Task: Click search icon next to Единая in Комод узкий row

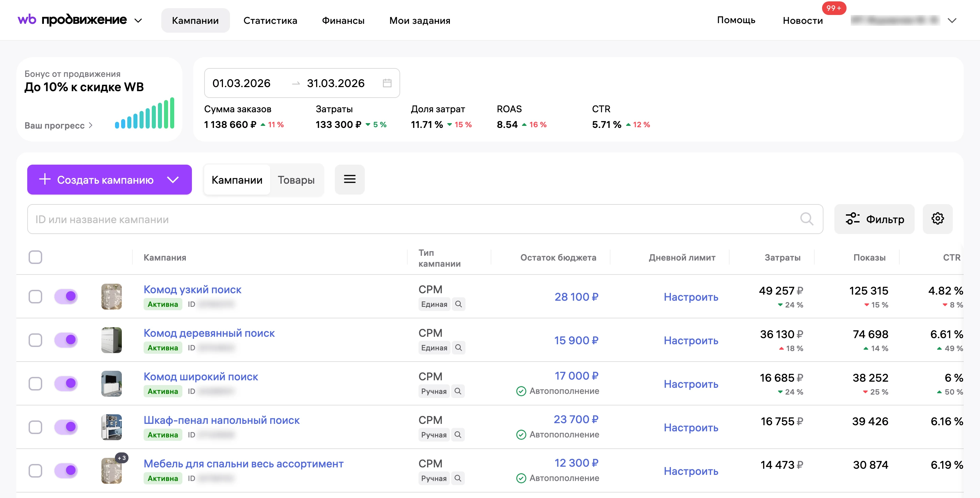Action: click(458, 304)
